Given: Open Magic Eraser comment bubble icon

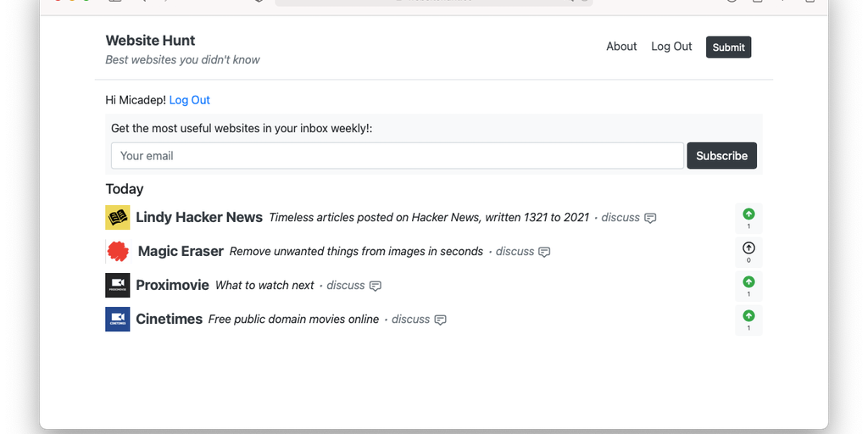Looking at the screenshot, I should point(544,252).
